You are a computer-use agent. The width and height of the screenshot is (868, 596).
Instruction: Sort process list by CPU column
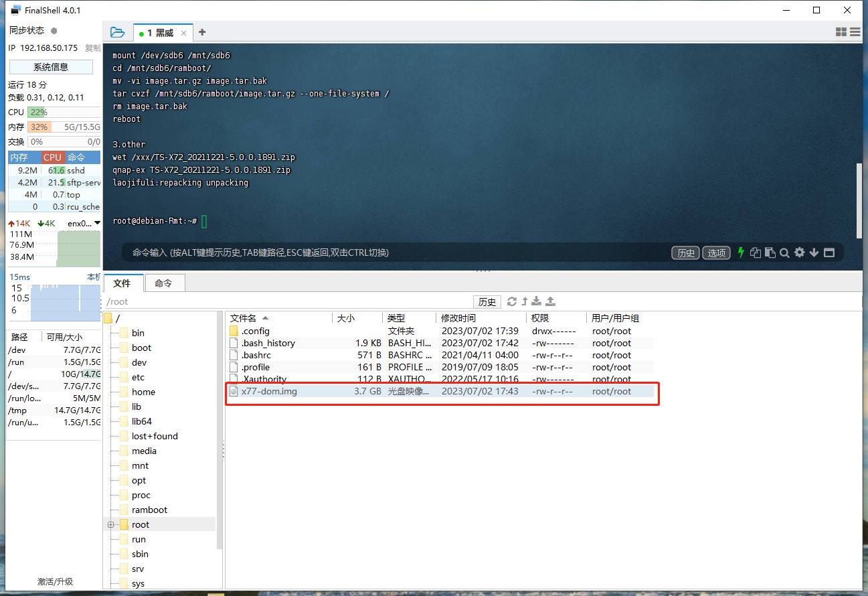[52, 157]
